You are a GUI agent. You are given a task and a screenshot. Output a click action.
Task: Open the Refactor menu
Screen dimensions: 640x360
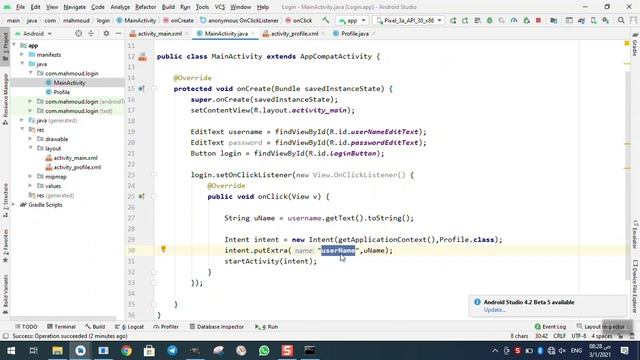[145, 7]
